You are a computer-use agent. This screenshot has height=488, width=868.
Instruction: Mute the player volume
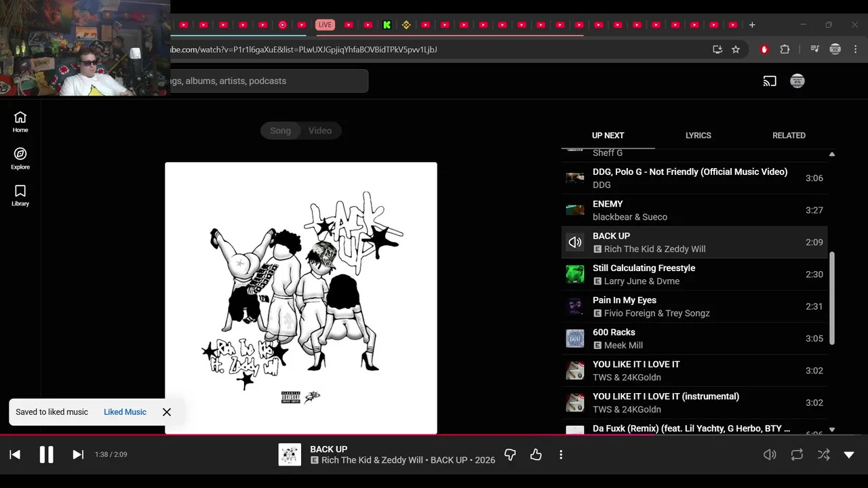click(770, 455)
